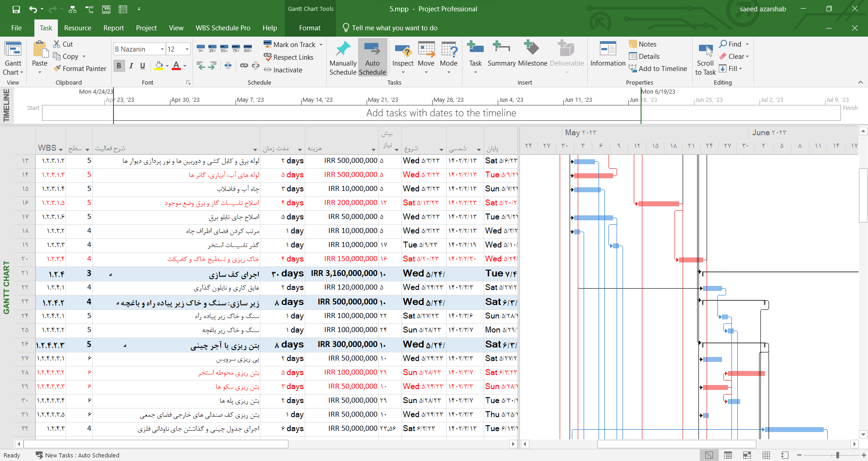Open the WBS Schedule Pro tab
Viewport: 868px width, 461px height.
tap(223, 28)
